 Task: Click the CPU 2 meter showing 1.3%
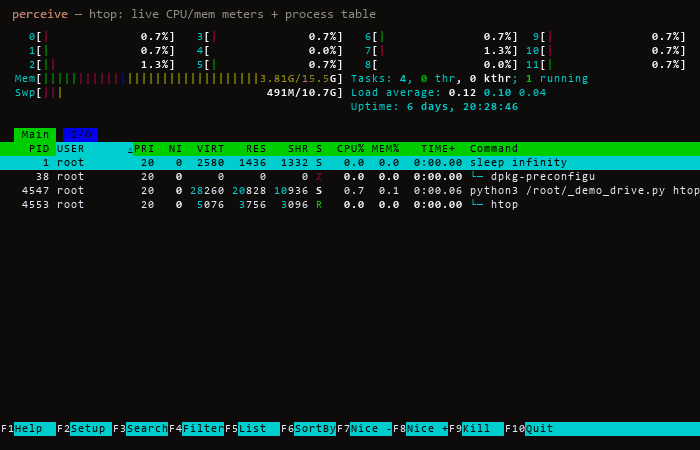(102, 65)
